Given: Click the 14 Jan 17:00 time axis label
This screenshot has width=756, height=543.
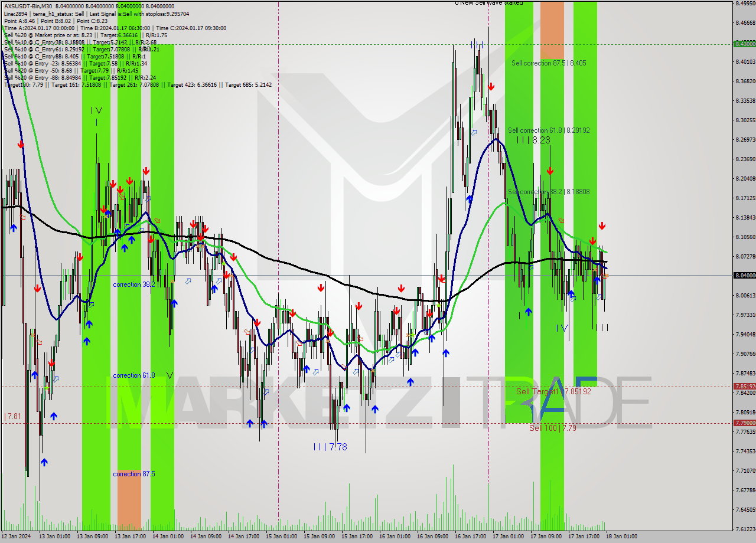Looking at the screenshot, I should tap(243, 537).
